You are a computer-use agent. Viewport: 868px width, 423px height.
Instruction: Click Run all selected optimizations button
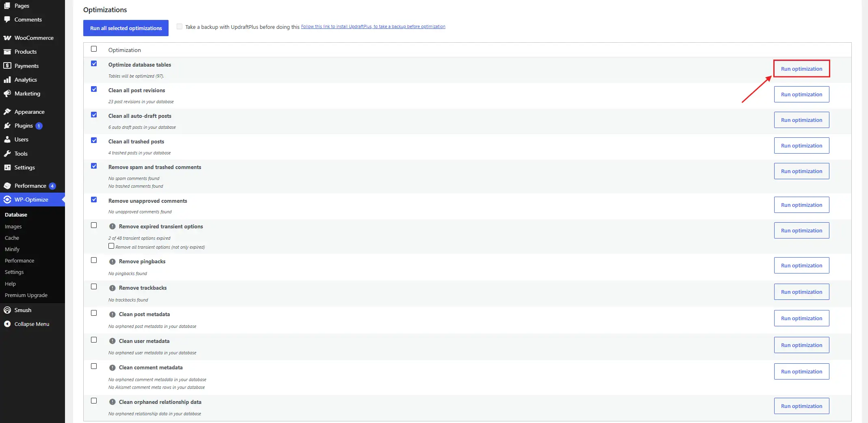pyautogui.click(x=126, y=28)
